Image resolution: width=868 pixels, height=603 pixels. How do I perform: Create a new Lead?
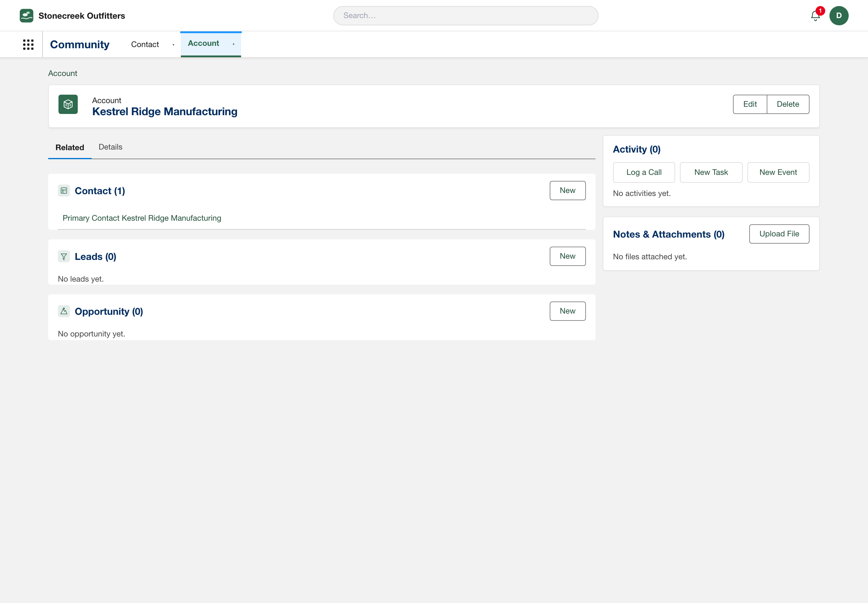point(567,256)
